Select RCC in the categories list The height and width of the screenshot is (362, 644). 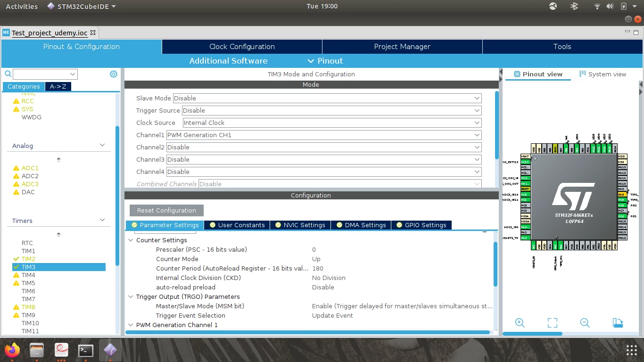tap(27, 101)
